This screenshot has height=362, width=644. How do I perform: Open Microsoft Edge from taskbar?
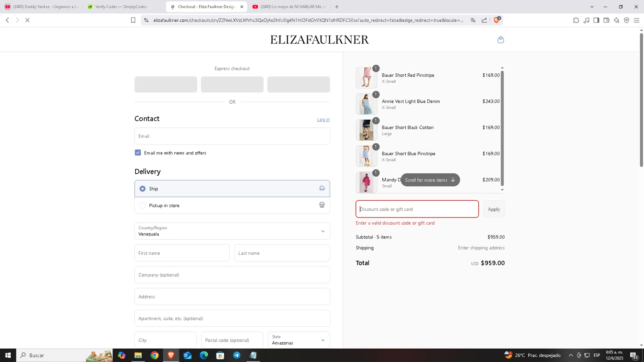[x=204, y=355]
